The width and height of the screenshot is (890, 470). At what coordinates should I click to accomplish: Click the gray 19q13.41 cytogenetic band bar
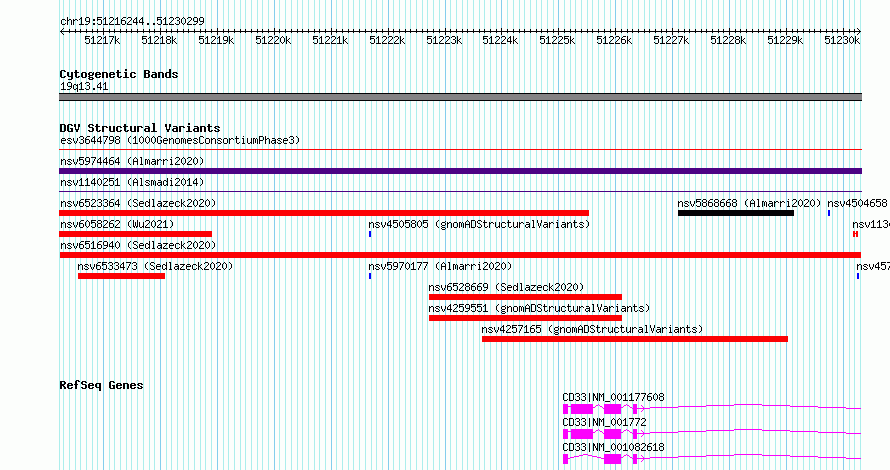click(460, 97)
